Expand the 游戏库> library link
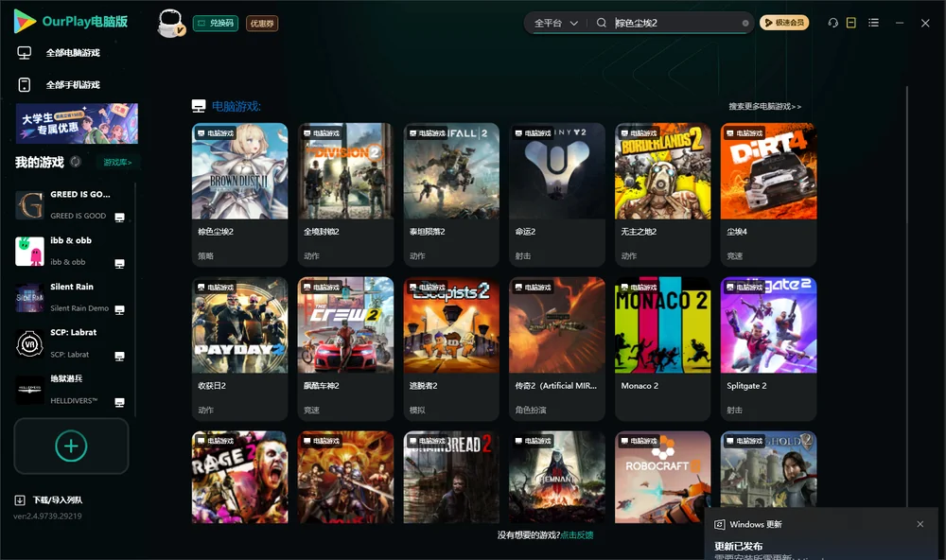This screenshot has height=560, width=946. click(x=117, y=163)
